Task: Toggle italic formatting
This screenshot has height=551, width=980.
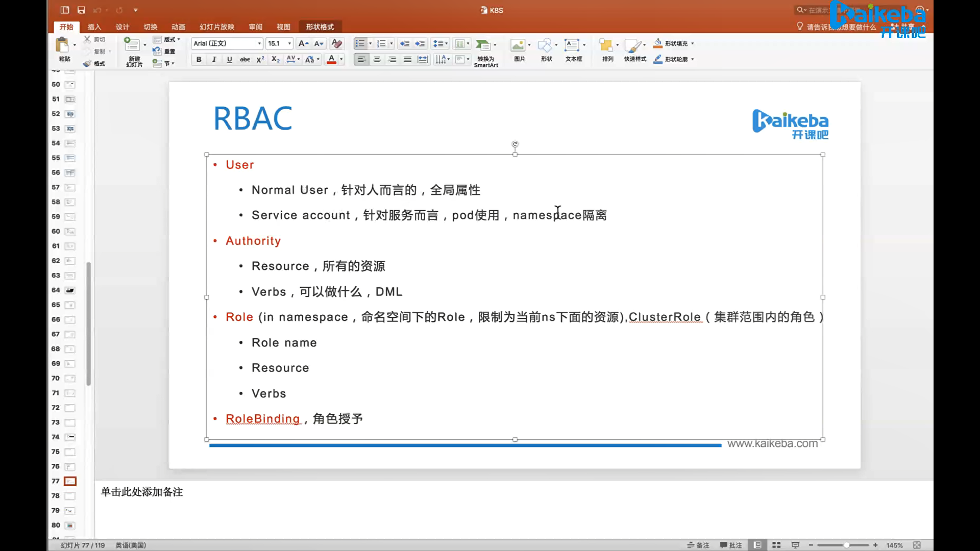Action: pyautogui.click(x=214, y=59)
